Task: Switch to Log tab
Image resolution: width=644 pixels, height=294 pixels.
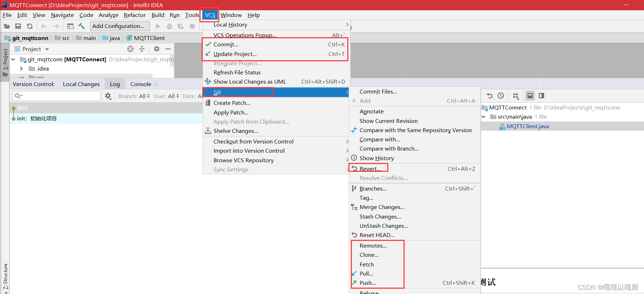Action: 115,84
